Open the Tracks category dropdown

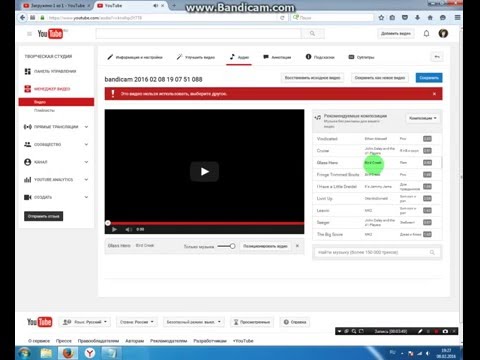(422, 118)
